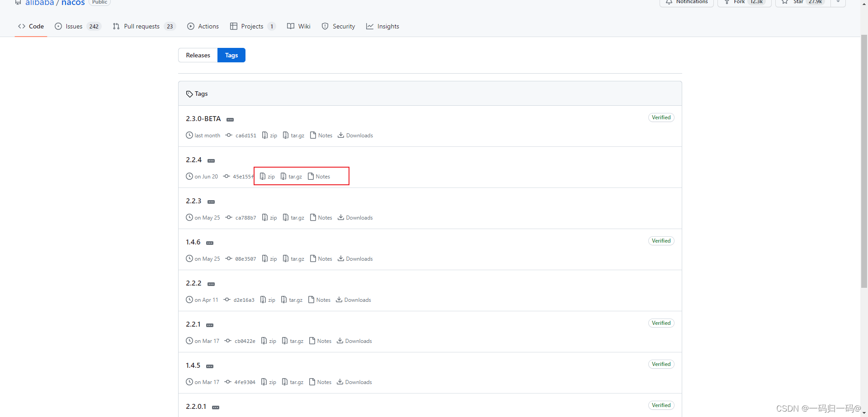Open the nacos repository link
868x417 pixels.
coord(73,3)
